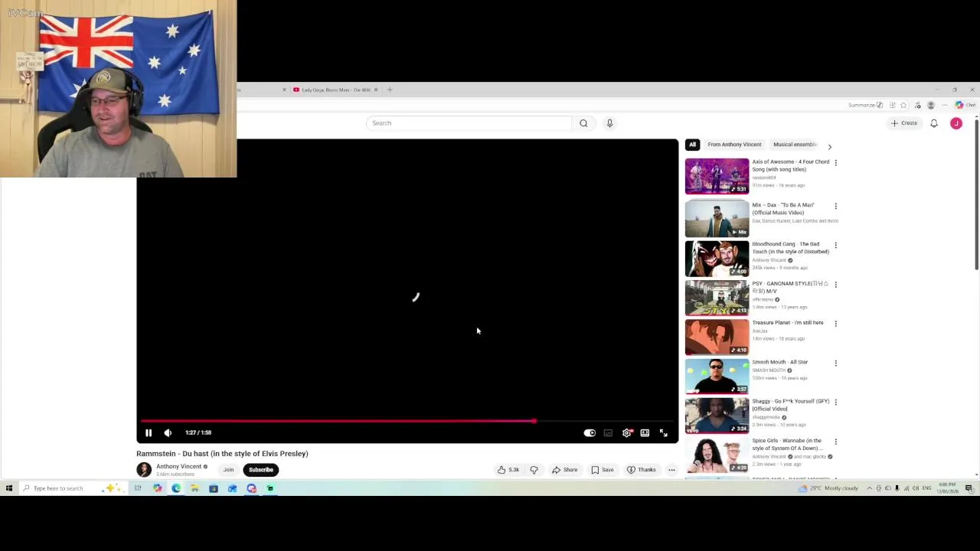The image size is (980, 551).
Task: Open YouTube notifications bell
Action: 934,123
